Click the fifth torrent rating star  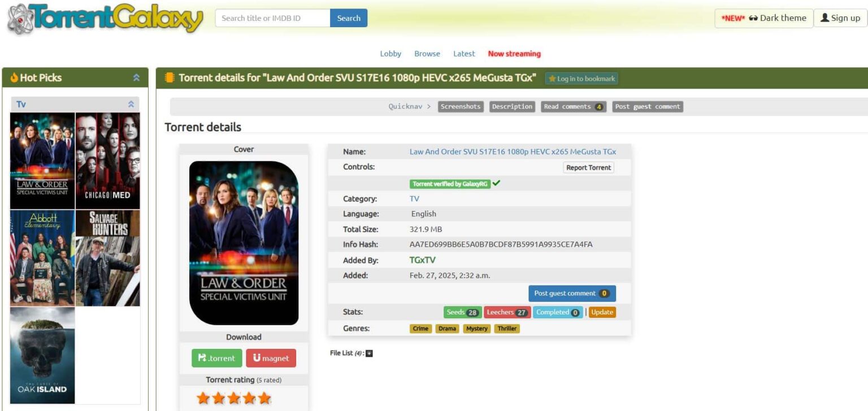click(x=264, y=397)
